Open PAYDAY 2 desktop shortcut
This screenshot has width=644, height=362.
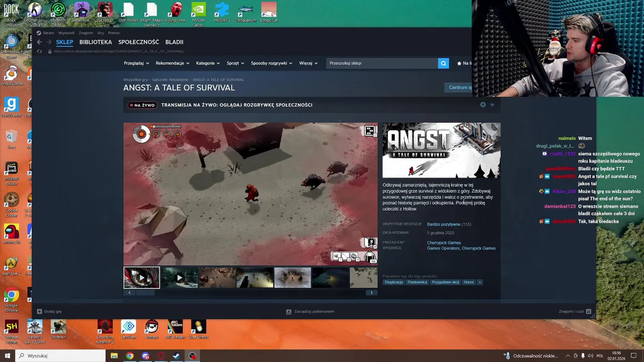pos(222,12)
